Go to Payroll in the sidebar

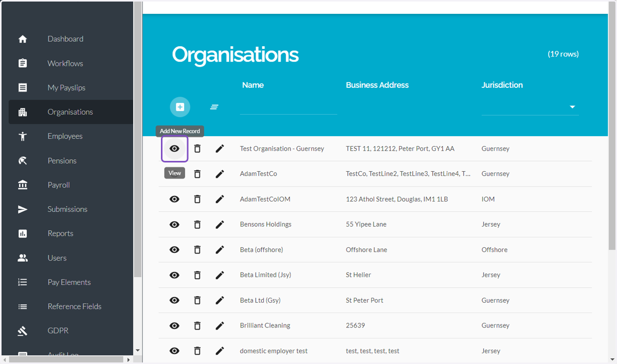click(71, 185)
